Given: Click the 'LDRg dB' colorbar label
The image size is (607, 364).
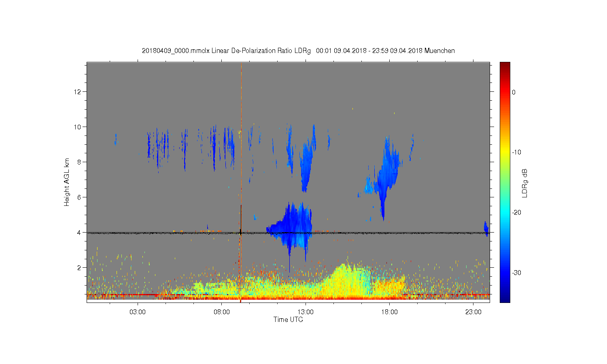Looking at the screenshot, I should pyautogui.click(x=524, y=183).
